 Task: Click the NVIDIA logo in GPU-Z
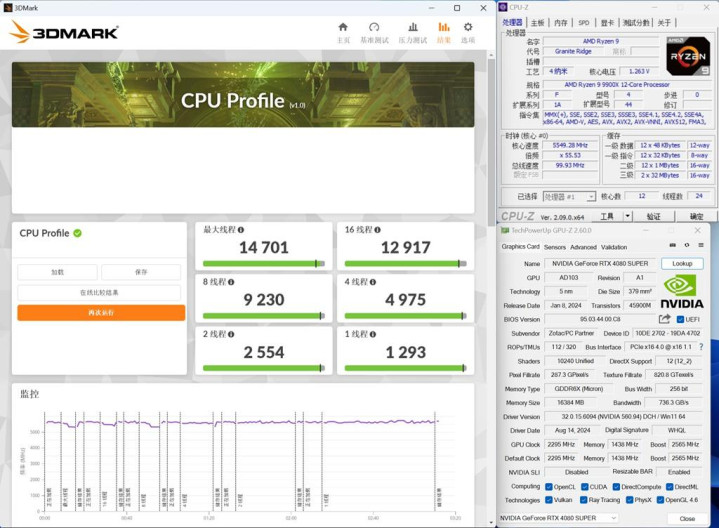pos(682,292)
